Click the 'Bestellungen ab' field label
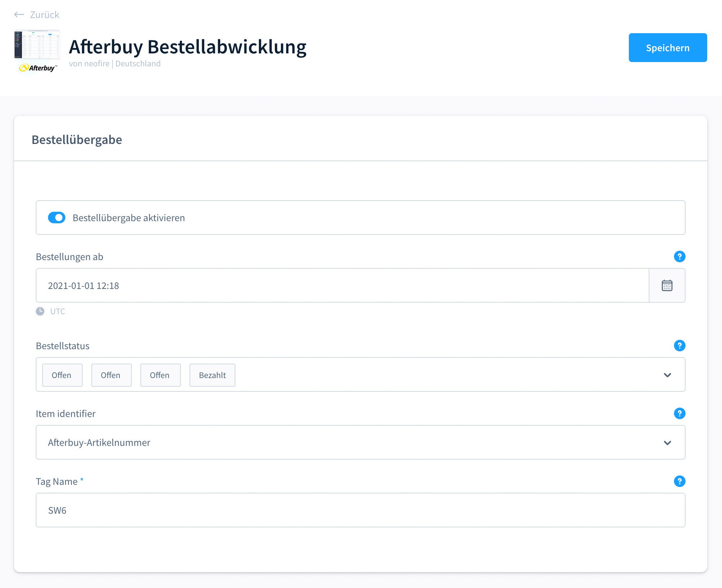Image resolution: width=722 pixels, height=588 pixels. 70,257
